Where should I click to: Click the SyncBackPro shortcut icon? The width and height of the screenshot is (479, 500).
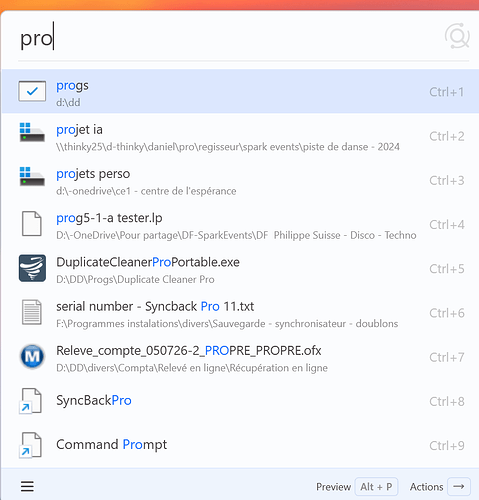(x=31, y=401)
